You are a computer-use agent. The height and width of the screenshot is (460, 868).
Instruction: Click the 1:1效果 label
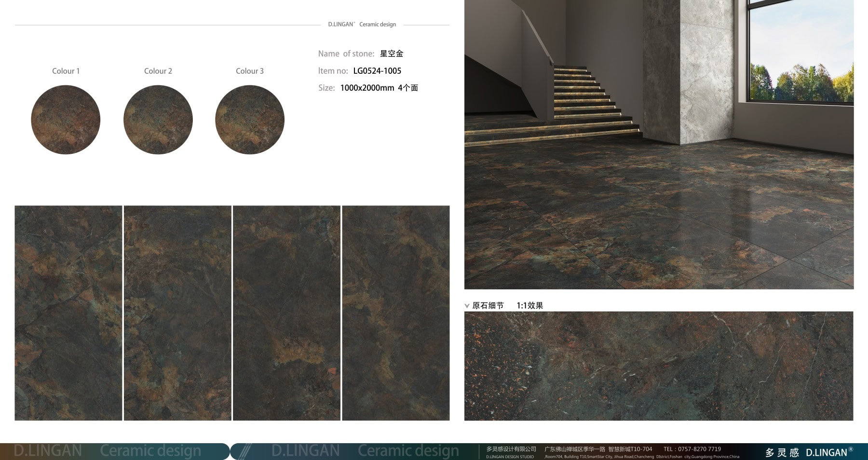(x=529, y=306)
